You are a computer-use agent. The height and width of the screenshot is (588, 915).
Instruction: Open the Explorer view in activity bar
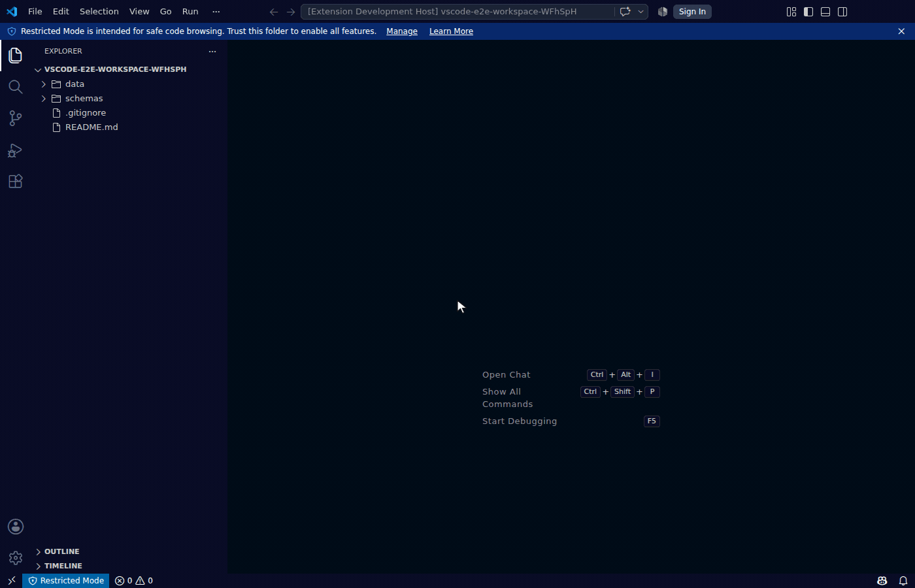(16, 56)
